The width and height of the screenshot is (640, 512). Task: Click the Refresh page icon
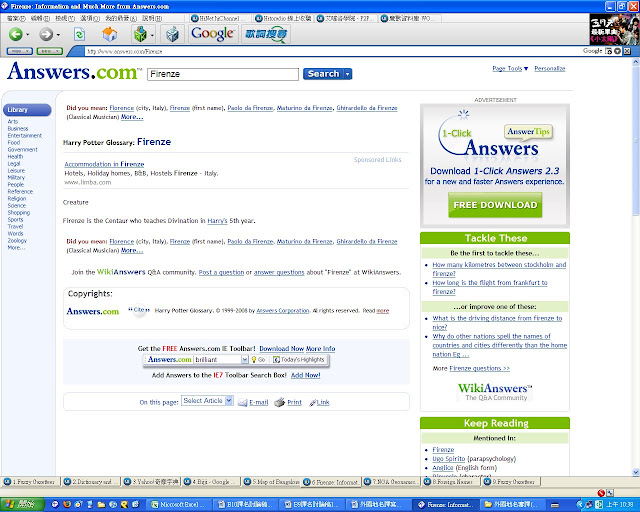[x=79, y=34]
